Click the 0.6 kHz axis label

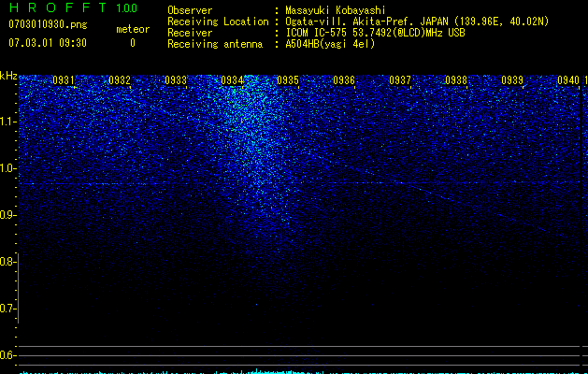tap(7, 355)
